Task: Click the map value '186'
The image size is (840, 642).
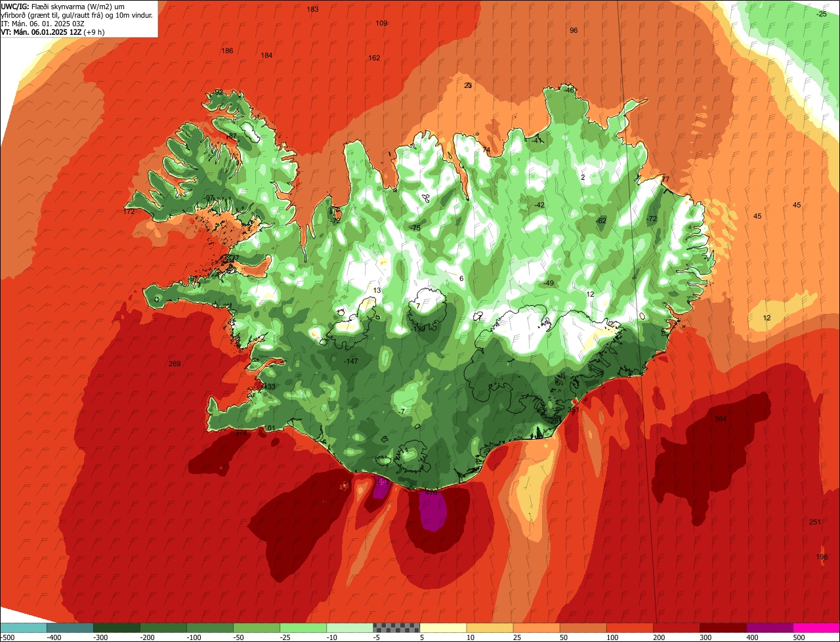Action: [x=227, y=51]
